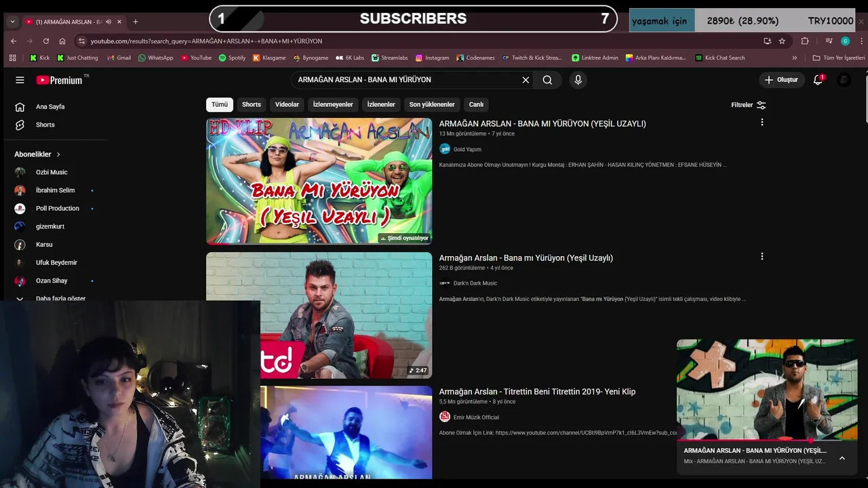Screen dimensions: 868x488
Task: Open the Ufuk Beydemir subscription
Action: [56, 262]
